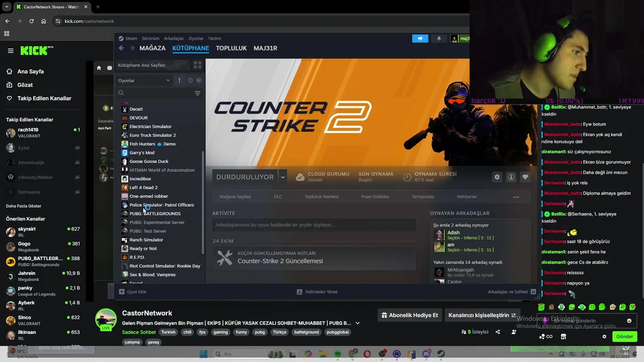Open the Arkadaşlar menu

(x=174, y=38)
